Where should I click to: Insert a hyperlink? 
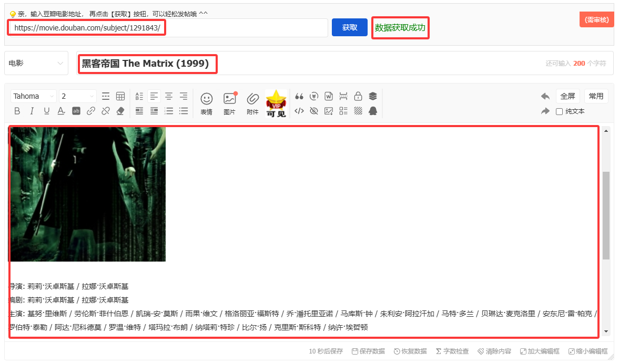91,111
